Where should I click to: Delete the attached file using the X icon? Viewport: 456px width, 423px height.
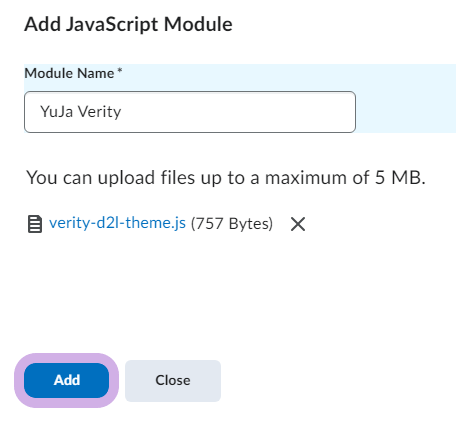click(x=298, y=224)
